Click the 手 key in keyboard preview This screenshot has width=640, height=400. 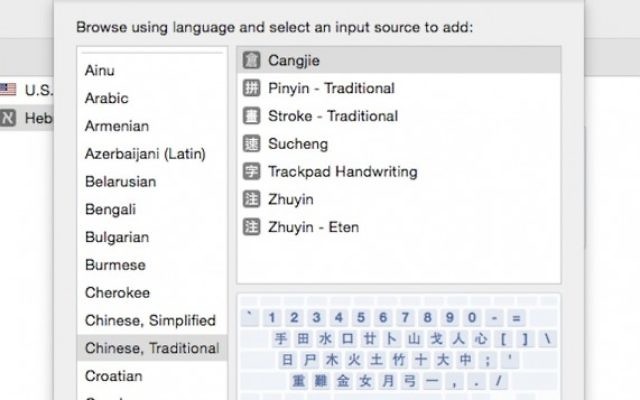(281, 338)
